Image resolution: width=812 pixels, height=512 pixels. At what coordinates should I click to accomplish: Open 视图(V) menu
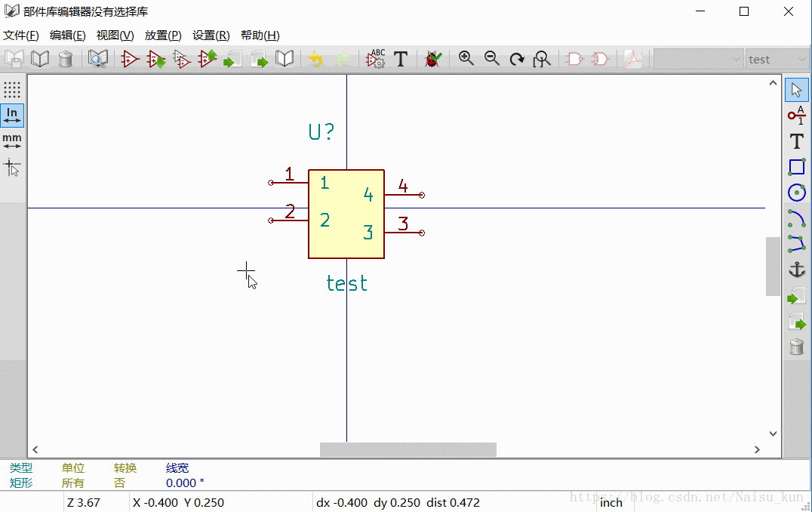pos(115,35)
